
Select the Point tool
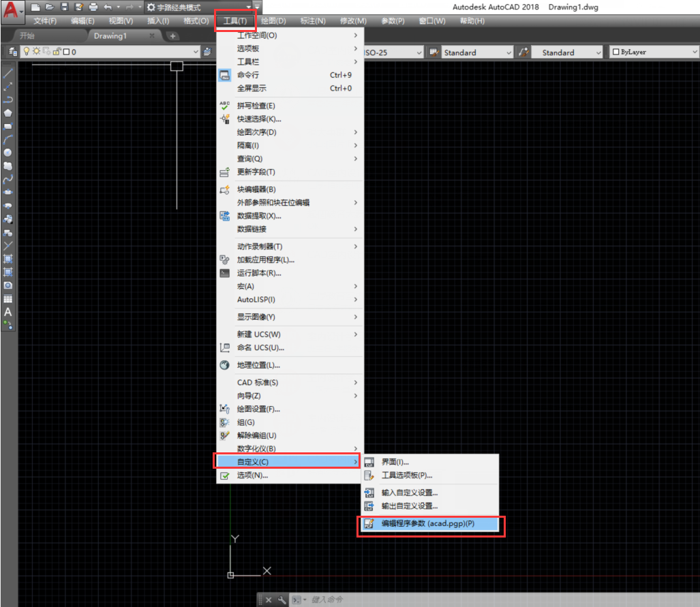8,245
